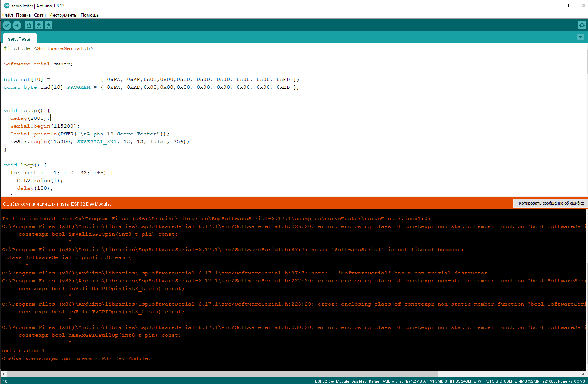The image size is (588, 384).
Task: Select the servoTester tab
Action: pyautogui.click(x=20, y=39)
